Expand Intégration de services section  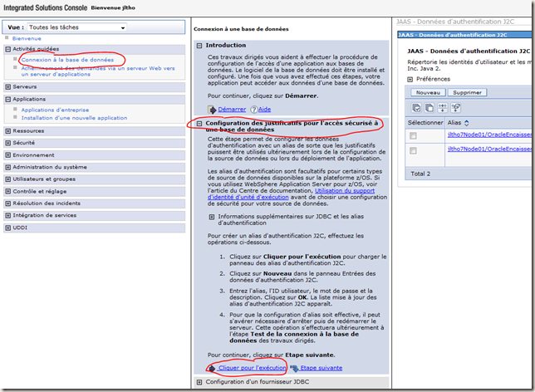point(8,215)
